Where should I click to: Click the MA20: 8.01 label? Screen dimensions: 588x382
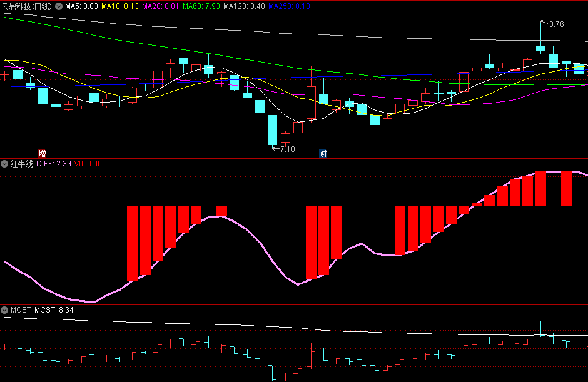click(160, 6)
